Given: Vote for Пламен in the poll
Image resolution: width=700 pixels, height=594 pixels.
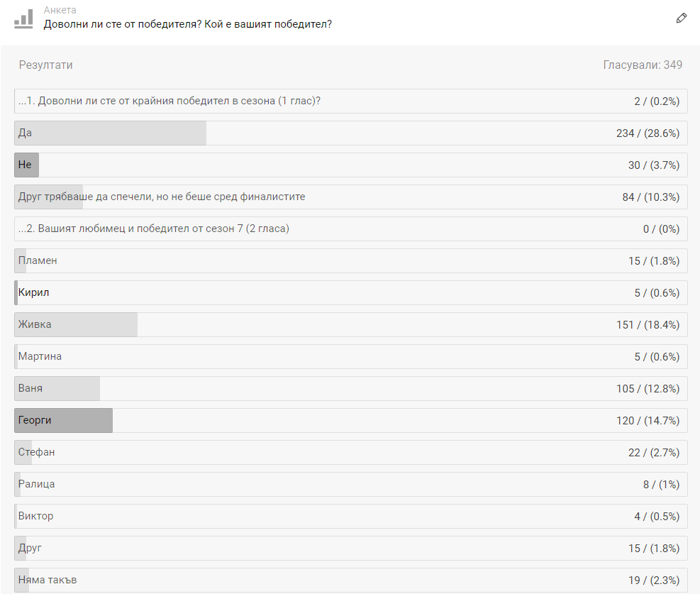Looking at the screenshot, I should 351,261.
